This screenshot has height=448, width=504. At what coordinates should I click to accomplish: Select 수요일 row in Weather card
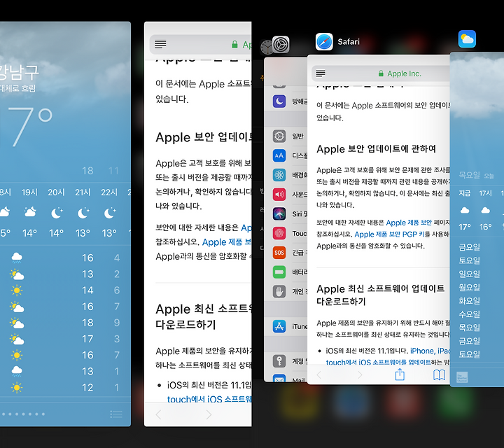point(469,314)
